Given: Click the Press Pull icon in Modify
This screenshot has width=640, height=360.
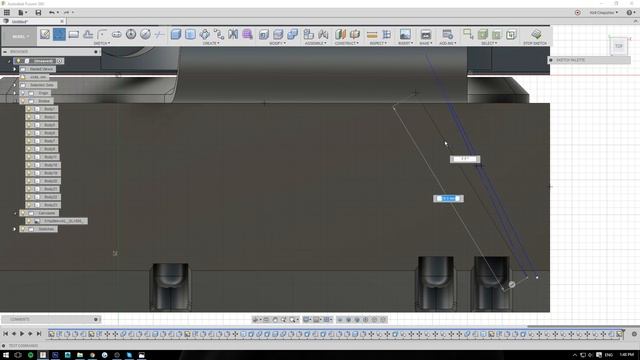Looking at the screenshot, I should pyautogui.click(x=264, y=34).
